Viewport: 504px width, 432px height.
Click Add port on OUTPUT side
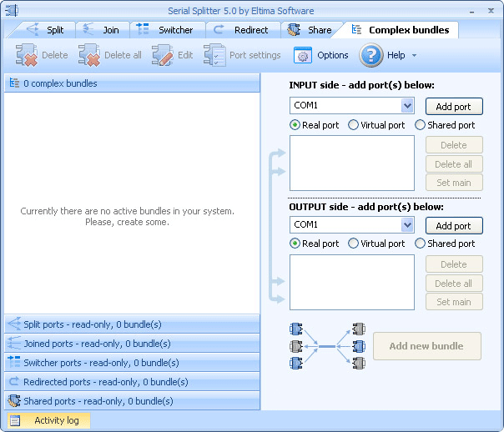(x=454, y=225)
